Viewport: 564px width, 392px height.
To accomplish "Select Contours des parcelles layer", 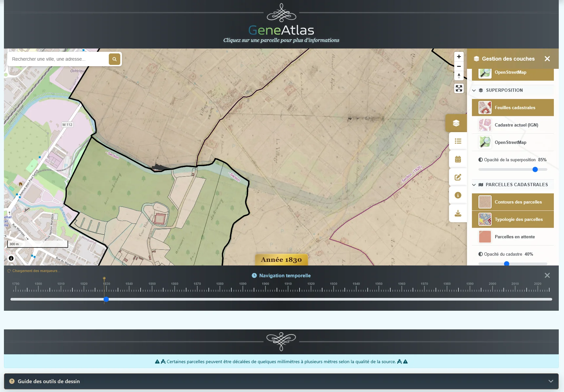I will (x=513, y=202).
